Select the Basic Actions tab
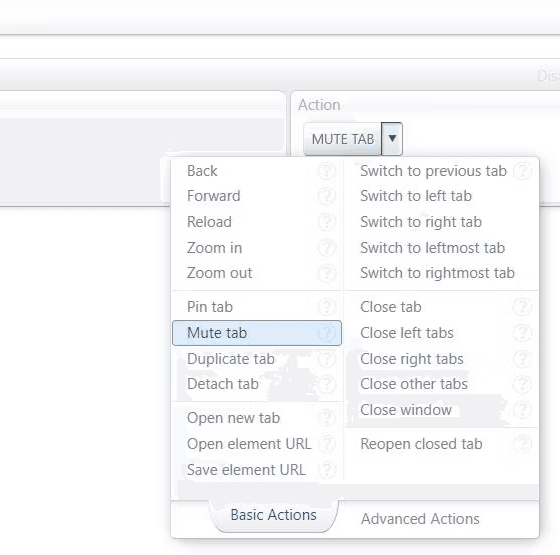560x555 pixels. [x=274, y=515]
